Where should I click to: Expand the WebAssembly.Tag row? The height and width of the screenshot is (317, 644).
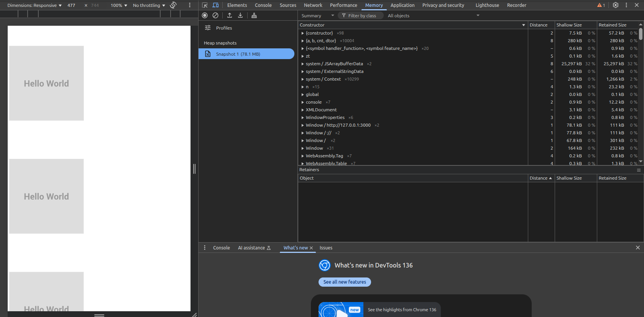[x=302, y=156]
